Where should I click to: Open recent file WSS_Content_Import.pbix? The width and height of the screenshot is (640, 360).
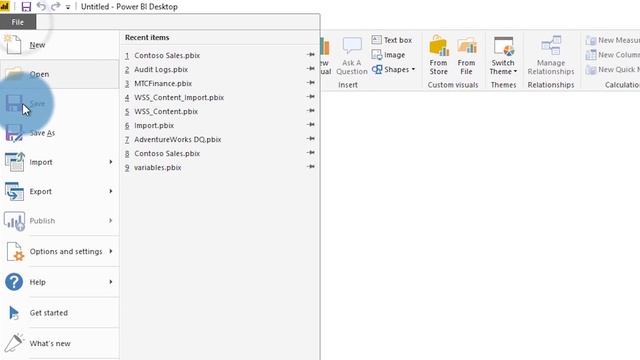[179, 98]
